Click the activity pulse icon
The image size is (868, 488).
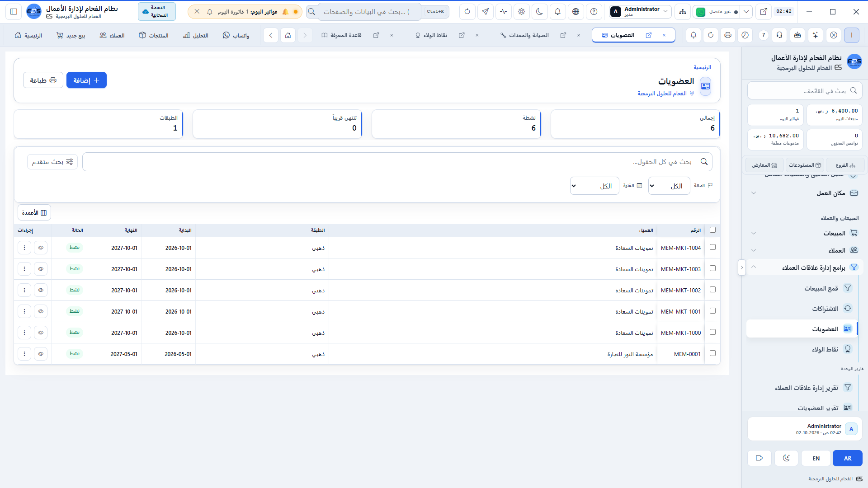point(503,12)
